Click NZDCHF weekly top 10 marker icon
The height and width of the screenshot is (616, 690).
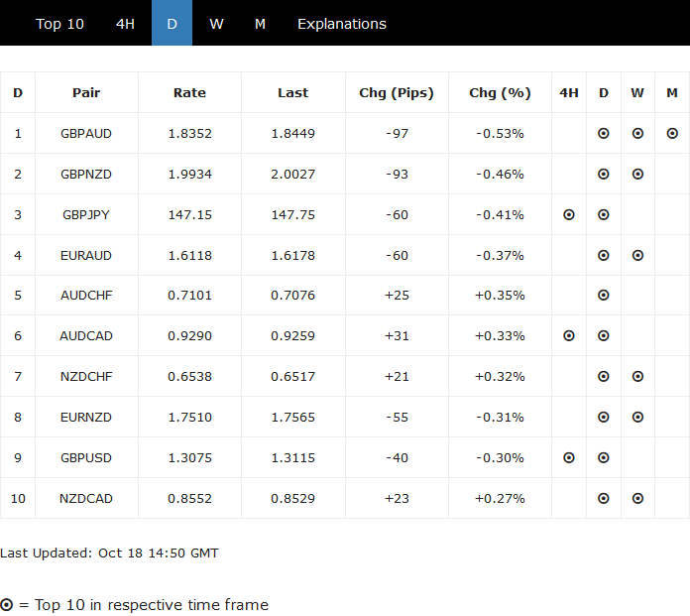click(x=637, y=376)
